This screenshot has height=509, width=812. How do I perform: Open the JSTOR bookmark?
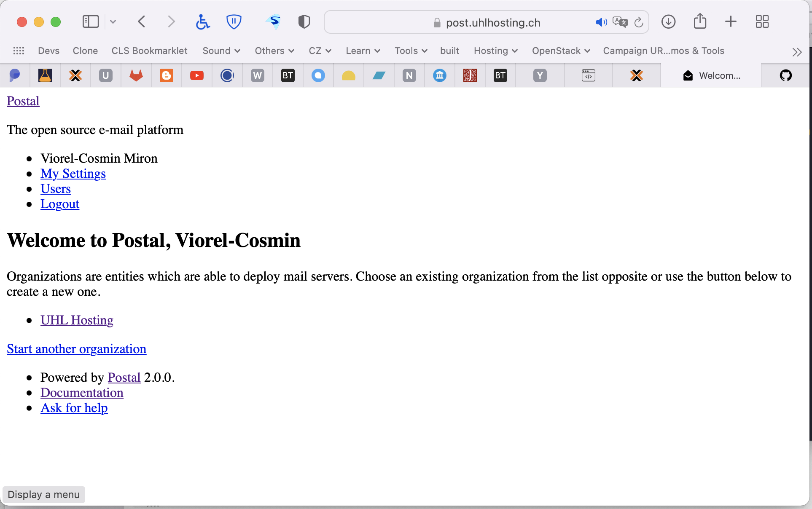click(470, 75)
